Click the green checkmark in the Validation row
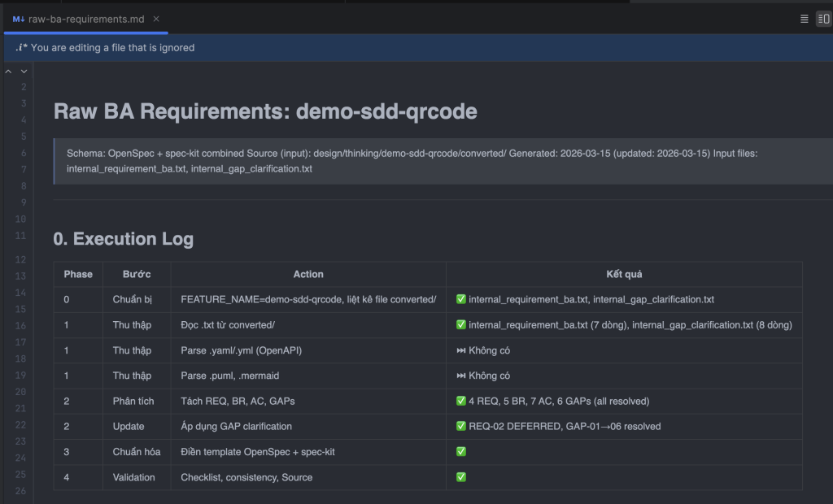Viewport: 833px width, 504px height. [461, 477]
